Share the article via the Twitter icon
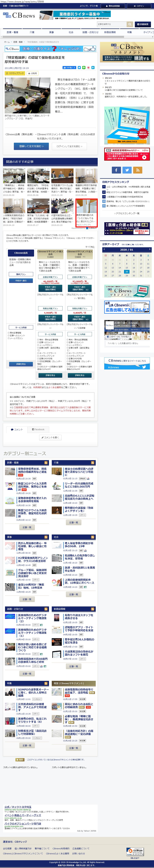 (x=79, y=68)
